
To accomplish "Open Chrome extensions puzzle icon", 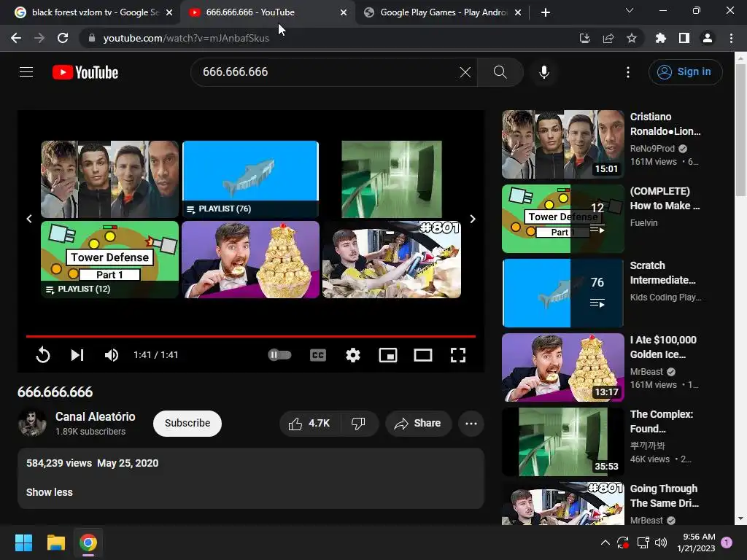I will coord(661,38).
